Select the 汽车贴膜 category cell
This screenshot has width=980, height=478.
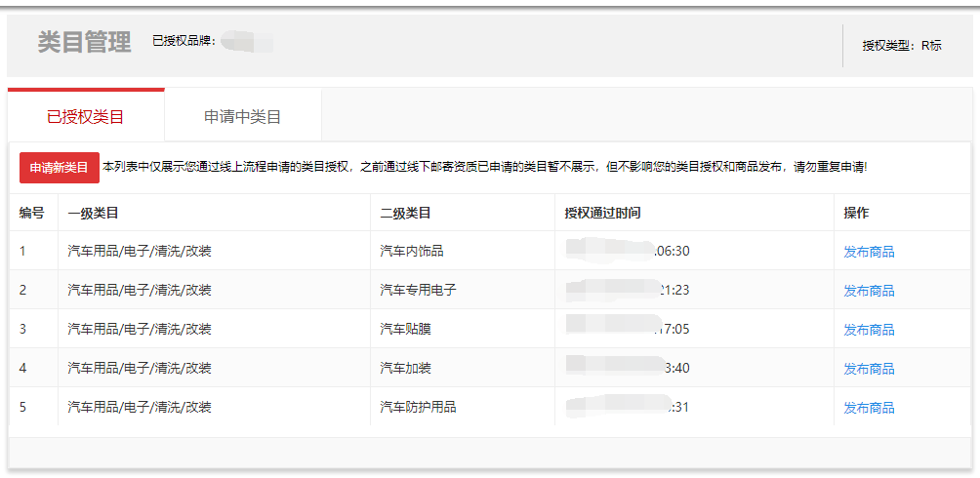pos(405,330)
